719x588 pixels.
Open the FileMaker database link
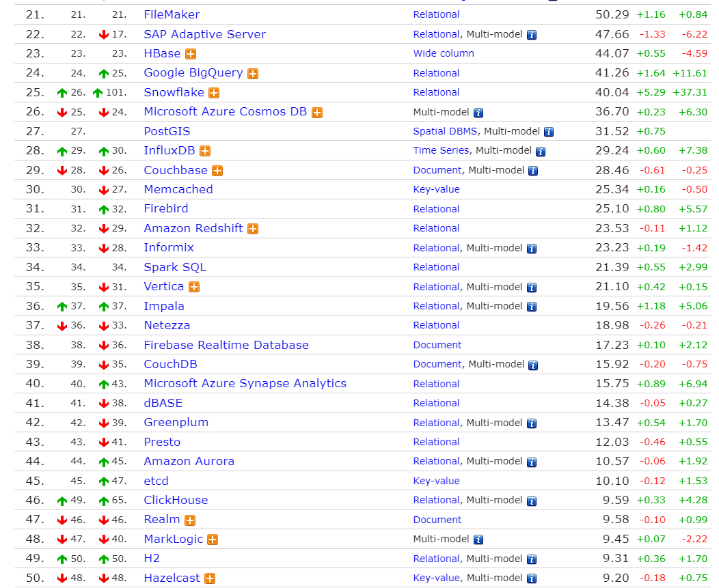[172, 14]
